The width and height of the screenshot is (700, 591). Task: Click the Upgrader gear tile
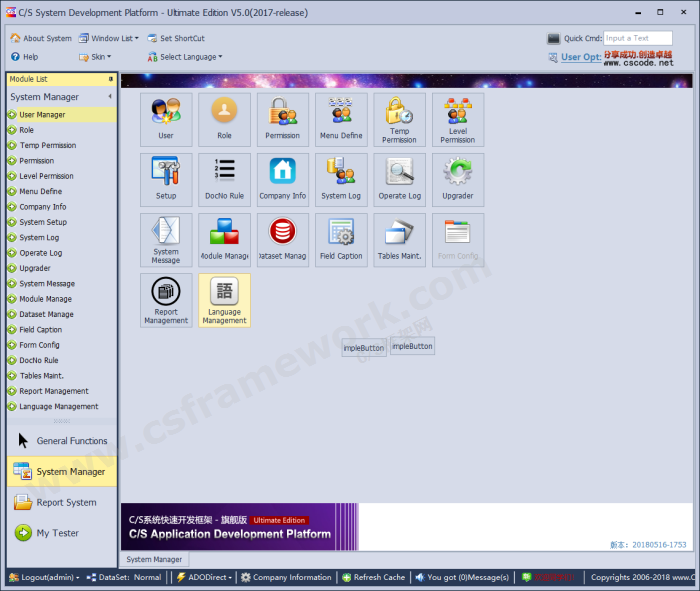(x=457, y=179)
